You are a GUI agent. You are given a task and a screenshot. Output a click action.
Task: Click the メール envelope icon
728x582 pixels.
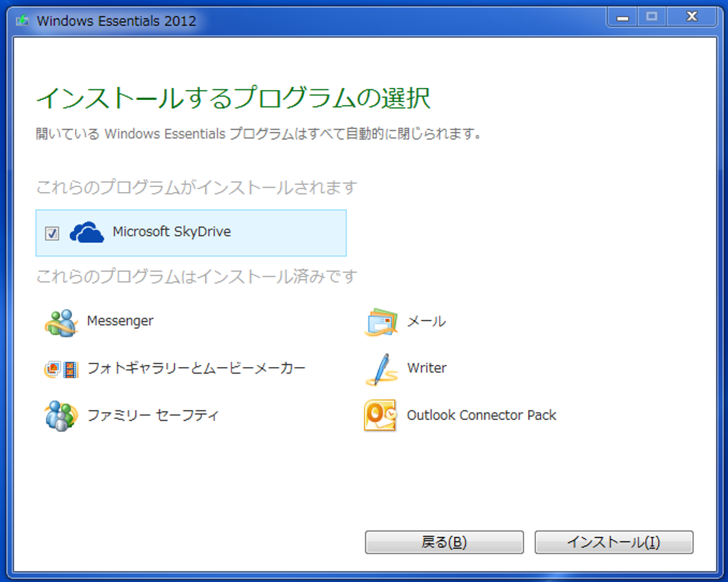[x=381, y=322]
